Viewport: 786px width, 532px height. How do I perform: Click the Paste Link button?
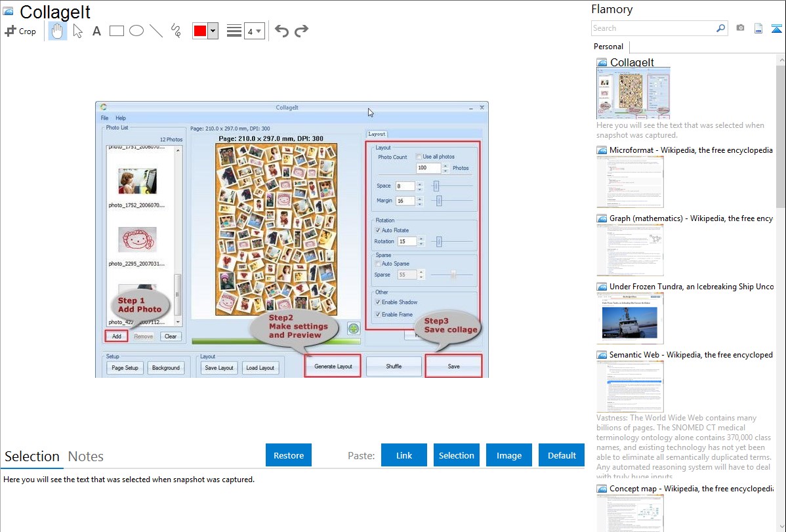(x=404, y=455)
